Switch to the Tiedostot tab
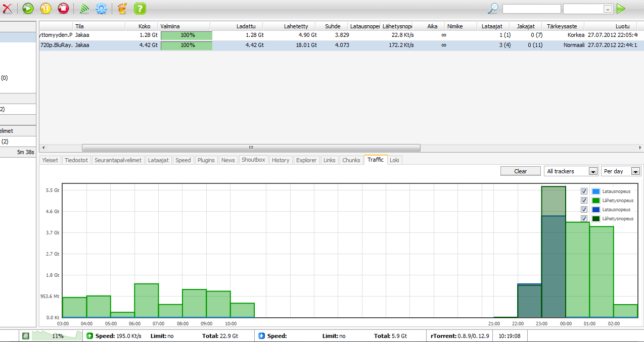Viewport: 644px width, 342px height. 77,160
